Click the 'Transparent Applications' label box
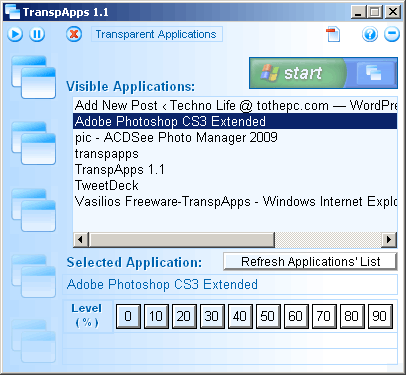 pyautogui.click(x=157, y=34)
